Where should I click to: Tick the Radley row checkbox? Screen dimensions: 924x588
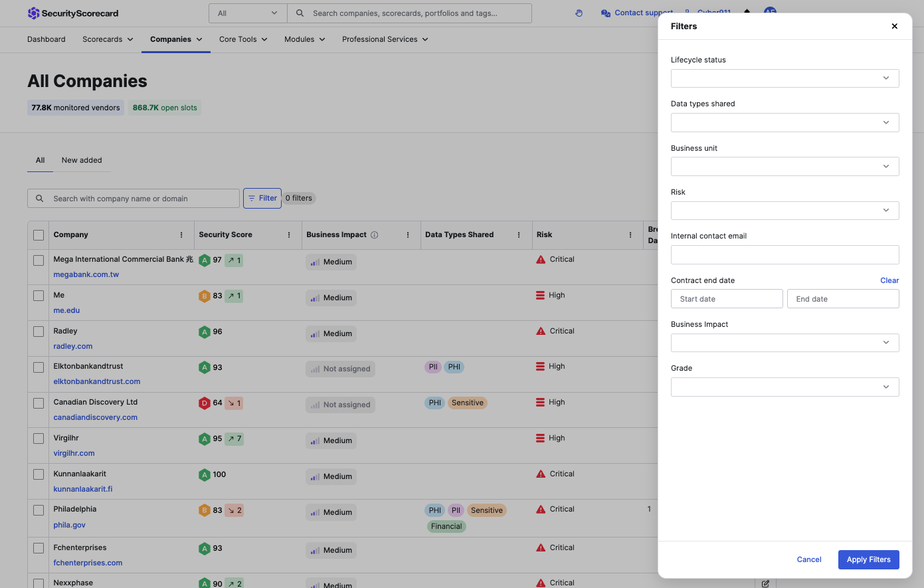coord(39,332)
